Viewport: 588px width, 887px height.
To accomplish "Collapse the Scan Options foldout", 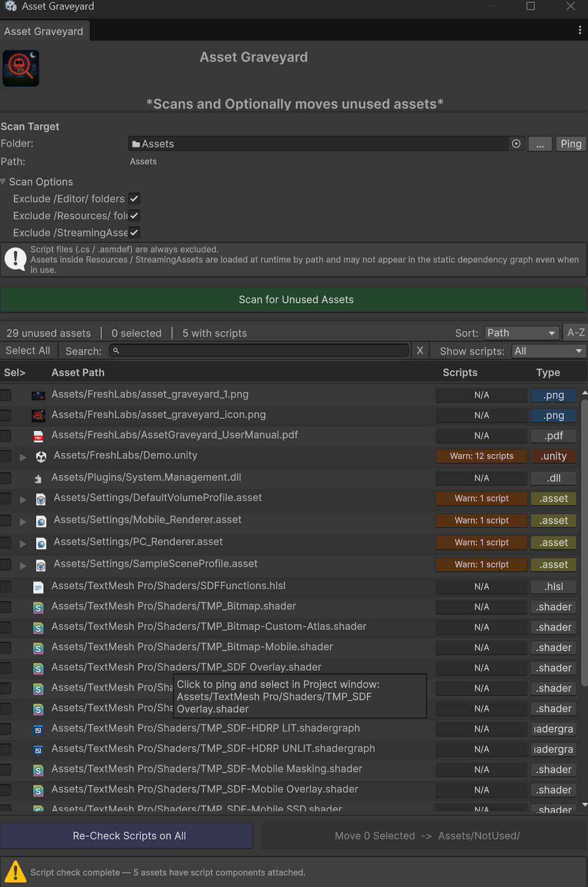I will 3,182.
